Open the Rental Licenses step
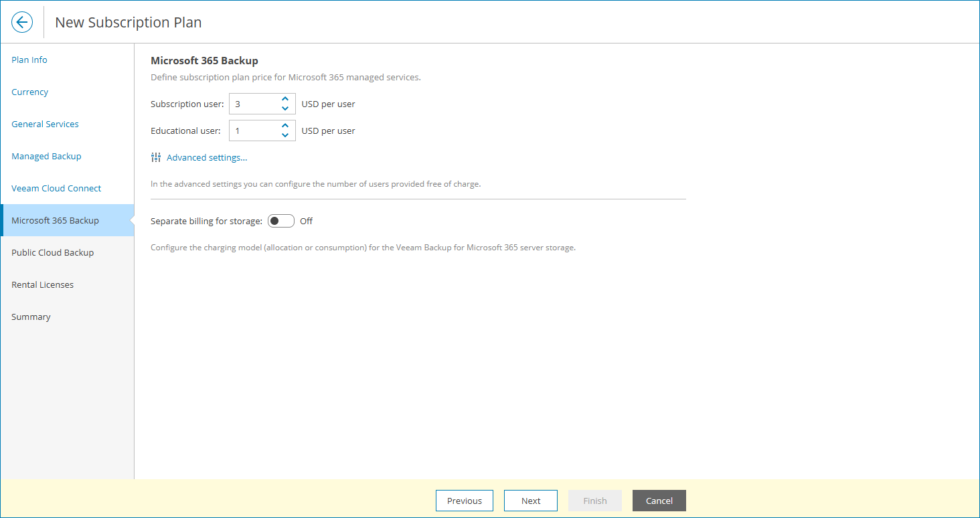Screen dimensions: 980x518 [42, 284]
